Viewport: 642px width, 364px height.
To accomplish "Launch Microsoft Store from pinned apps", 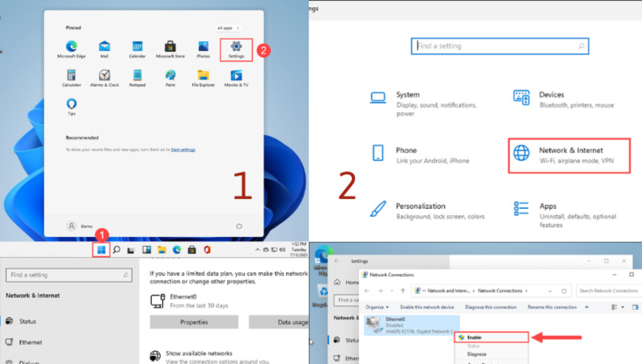I will point(170,50).
